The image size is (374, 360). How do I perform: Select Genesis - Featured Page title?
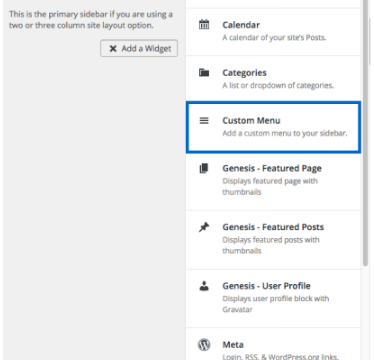272,168
